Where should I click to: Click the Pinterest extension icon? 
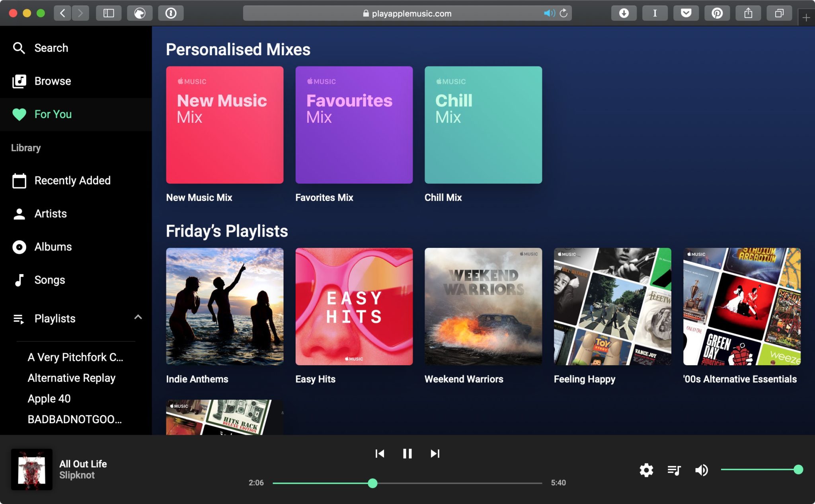coord(717,13)
